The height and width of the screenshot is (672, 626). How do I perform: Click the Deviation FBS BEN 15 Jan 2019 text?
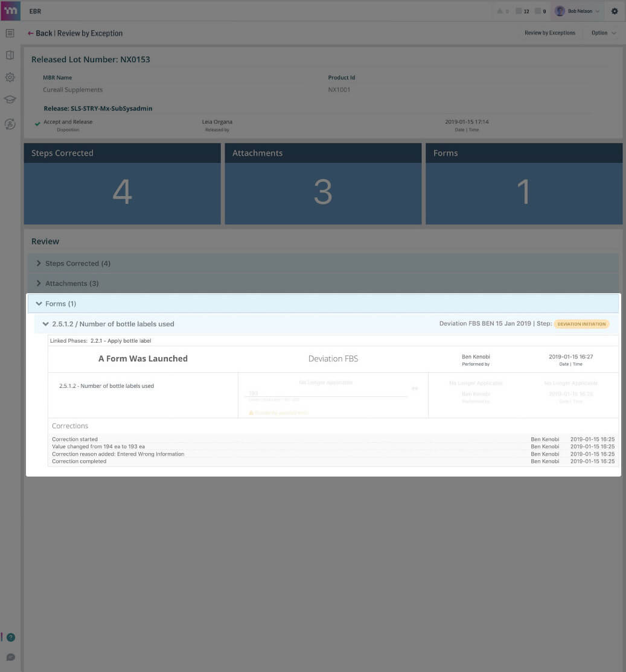(485, 323)
